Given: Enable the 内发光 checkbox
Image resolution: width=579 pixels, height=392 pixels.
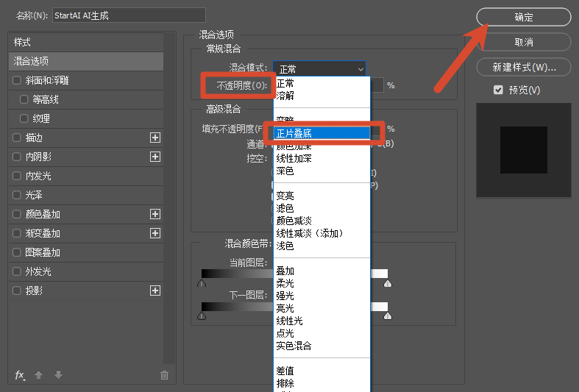Looking at the screenshot, I should tap(17, 176).
